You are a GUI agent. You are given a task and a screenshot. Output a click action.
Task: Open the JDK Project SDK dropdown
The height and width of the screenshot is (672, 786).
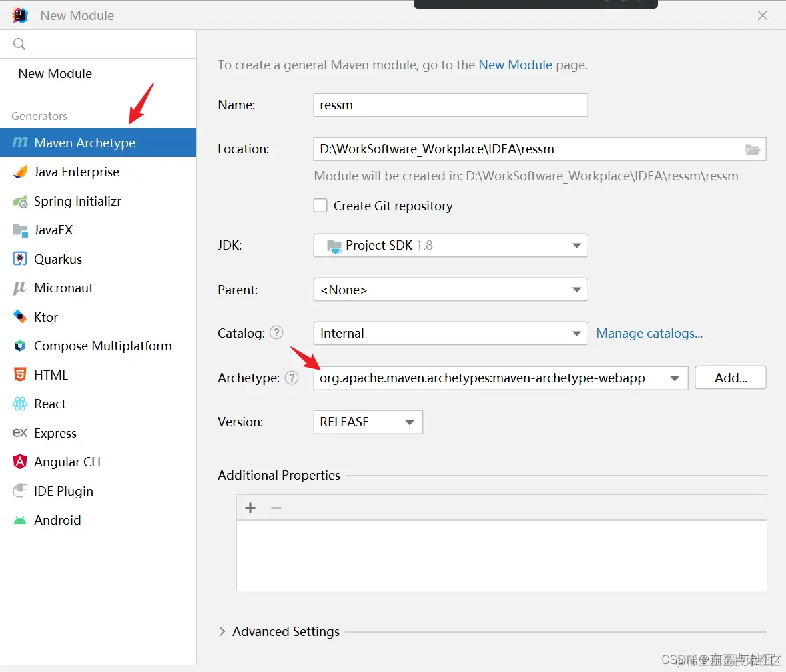click(450, 245)
